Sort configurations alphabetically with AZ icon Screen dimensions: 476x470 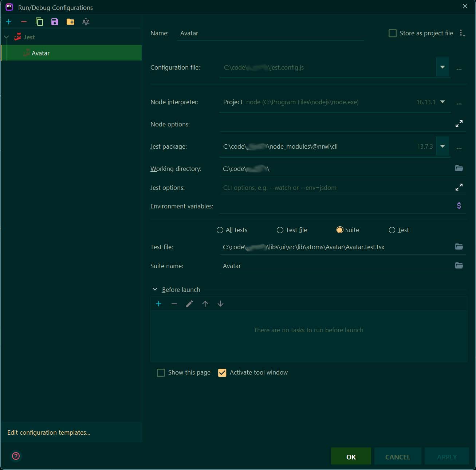[x=86, y=22]
